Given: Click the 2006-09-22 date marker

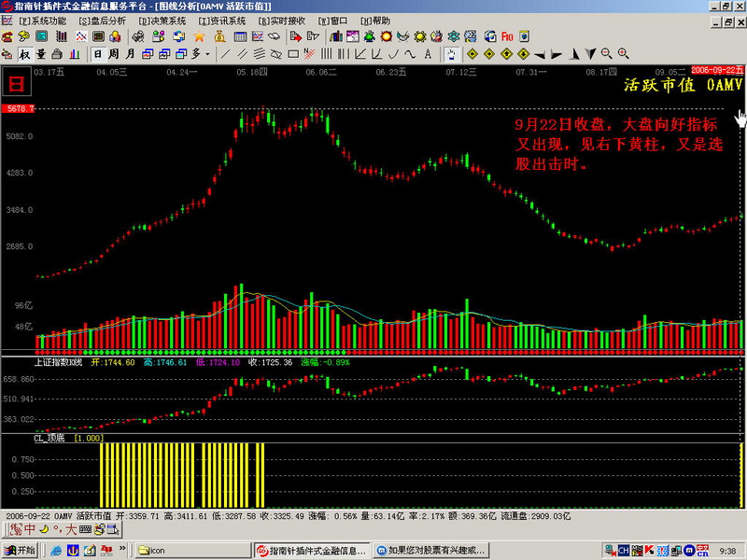Looking at the screenshot, I should pyautogui.click(x=717, y=71).
